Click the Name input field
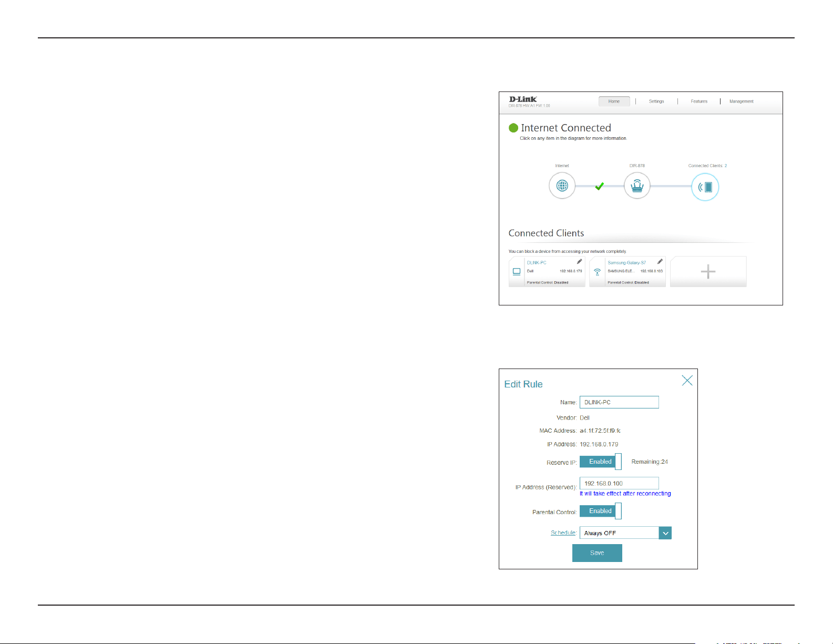833x644 pixels. pos(619,402)
